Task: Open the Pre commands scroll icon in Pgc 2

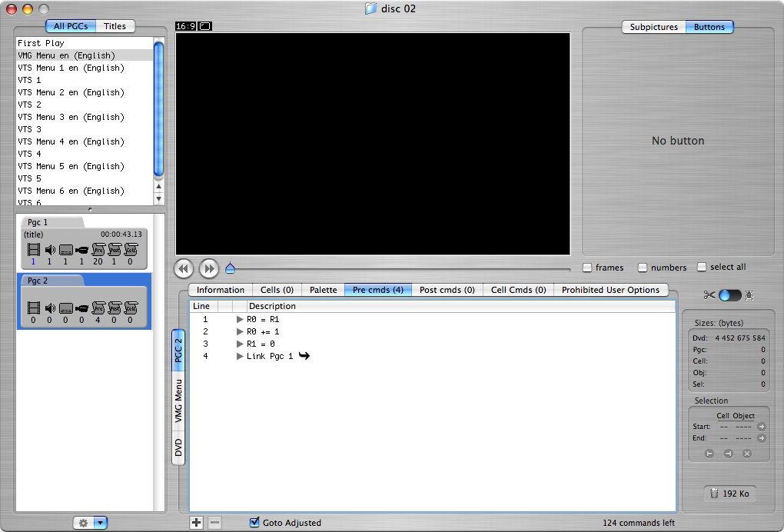Action: 98,308
